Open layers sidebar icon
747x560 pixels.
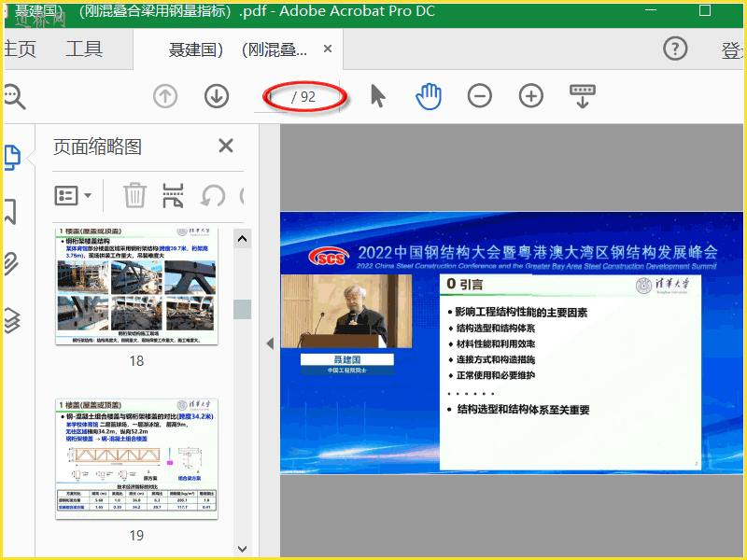click(12, 319)
